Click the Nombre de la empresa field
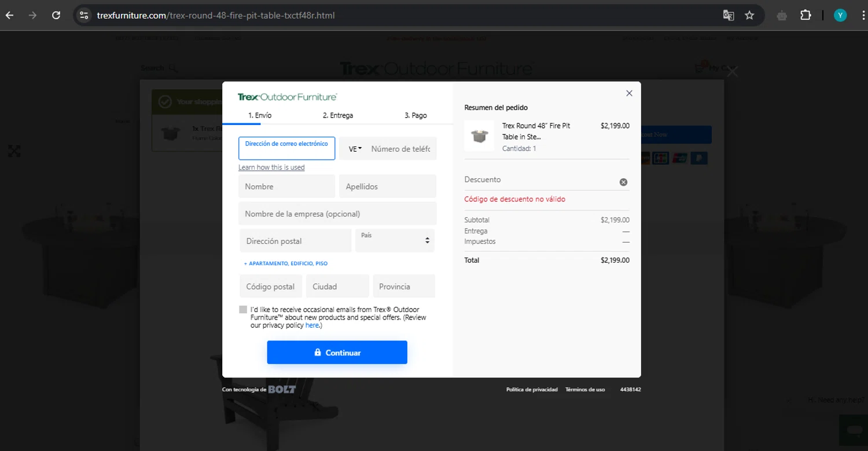The width and height of the screenshot is (868, 451). tap(337, 214)
